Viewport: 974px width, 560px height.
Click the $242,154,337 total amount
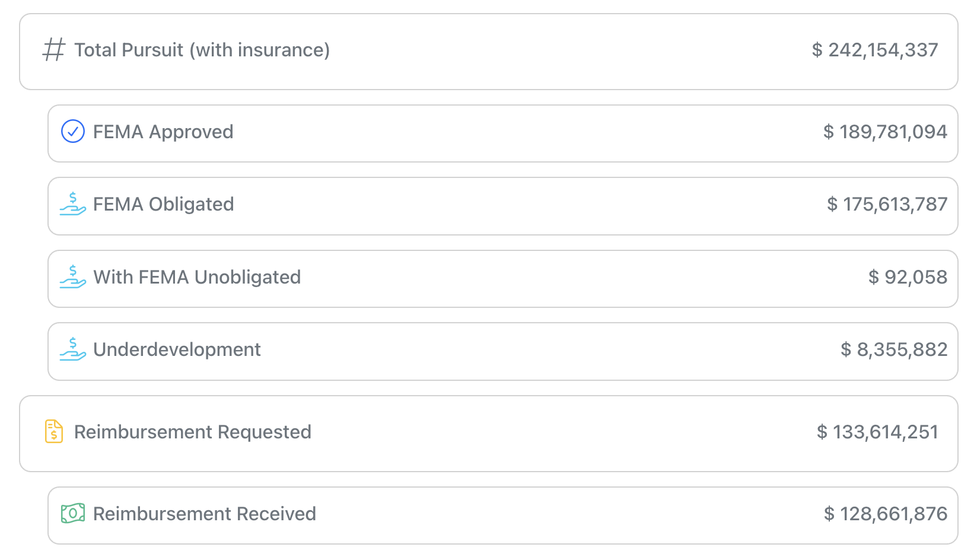[x=876, y=50]
